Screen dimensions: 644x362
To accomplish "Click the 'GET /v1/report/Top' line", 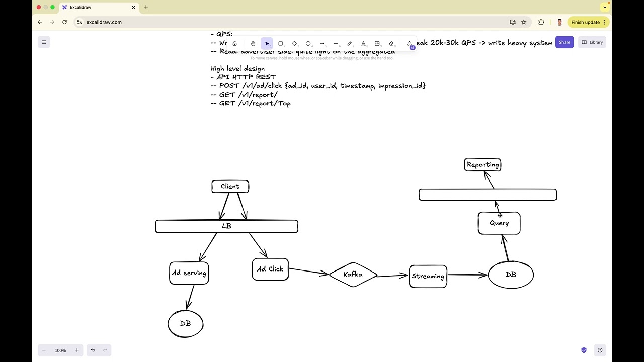I will point(251,103).
